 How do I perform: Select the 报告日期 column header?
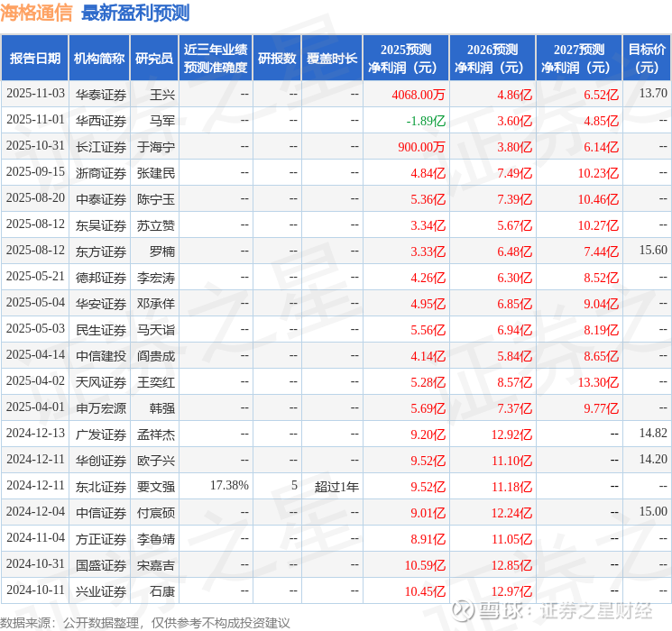point(34,58)
